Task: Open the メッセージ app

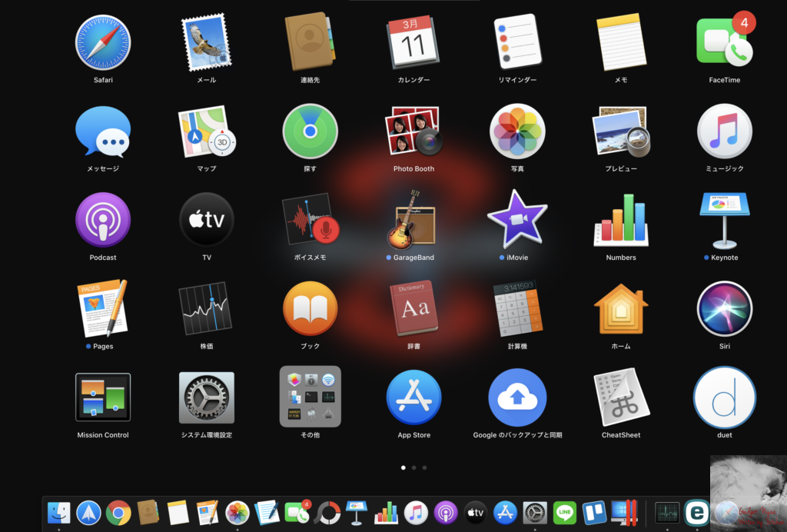Action: coord(103,131)
